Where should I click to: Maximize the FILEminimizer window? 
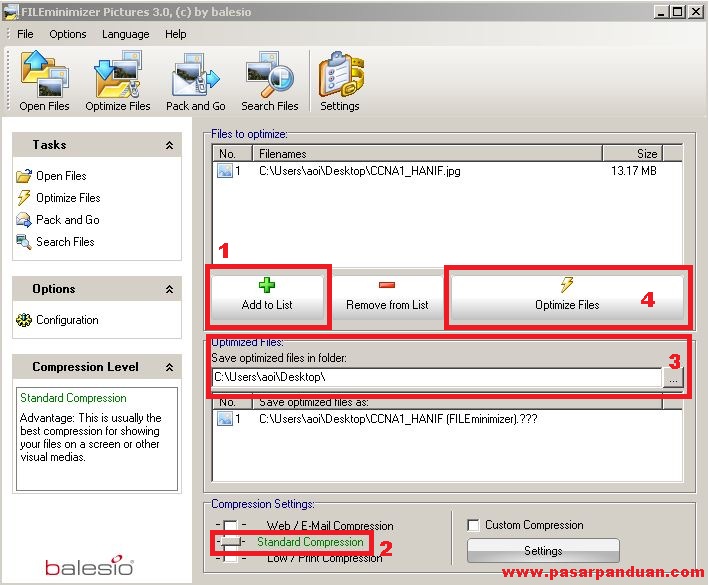(x=678, y=12)
